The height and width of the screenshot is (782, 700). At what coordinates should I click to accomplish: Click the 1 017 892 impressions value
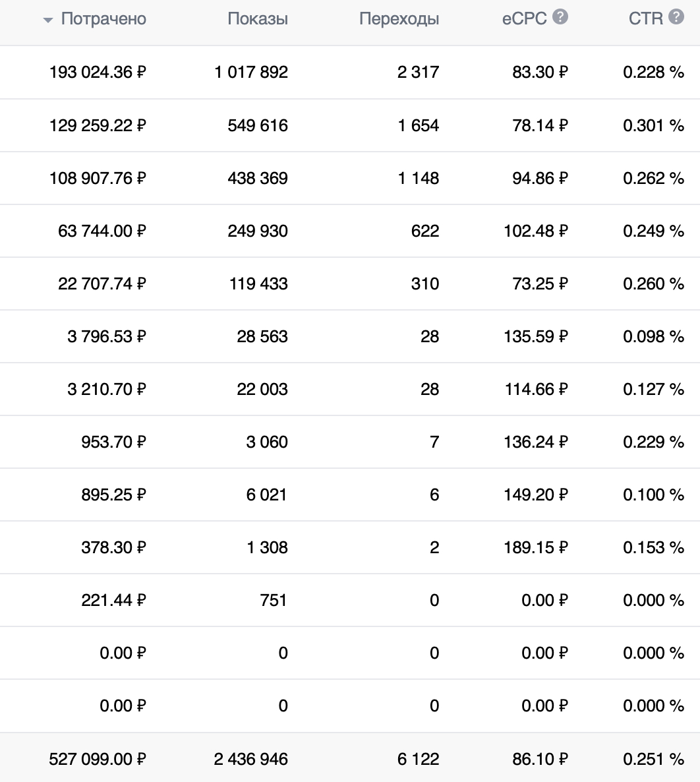[x=251, y=73]
